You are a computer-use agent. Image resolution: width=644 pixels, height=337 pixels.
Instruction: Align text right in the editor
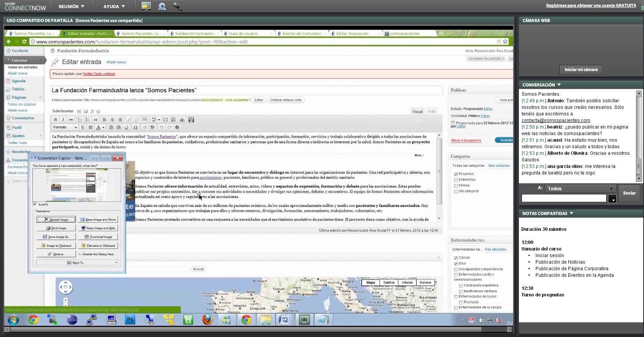pos(120,120)
